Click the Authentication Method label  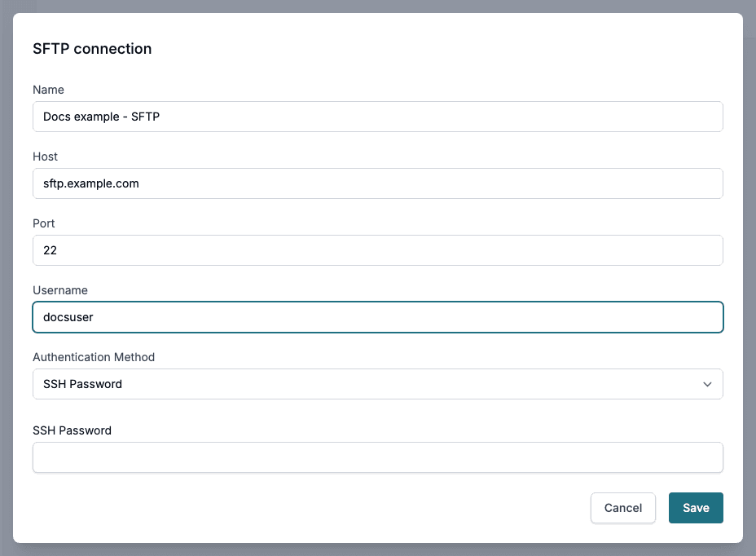94,357
